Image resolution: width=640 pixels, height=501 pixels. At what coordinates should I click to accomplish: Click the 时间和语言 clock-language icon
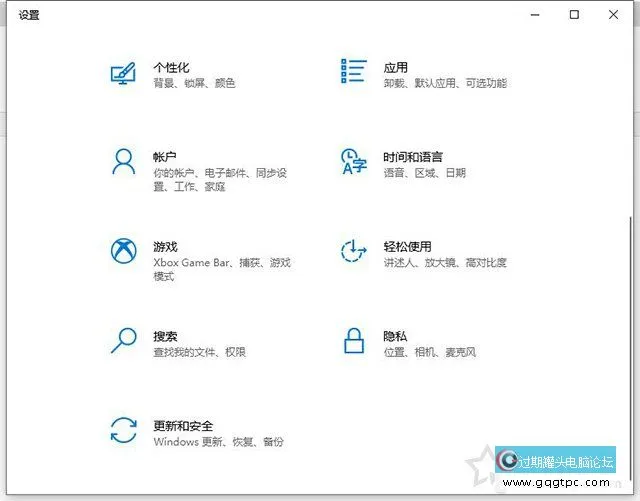point(354,162)
